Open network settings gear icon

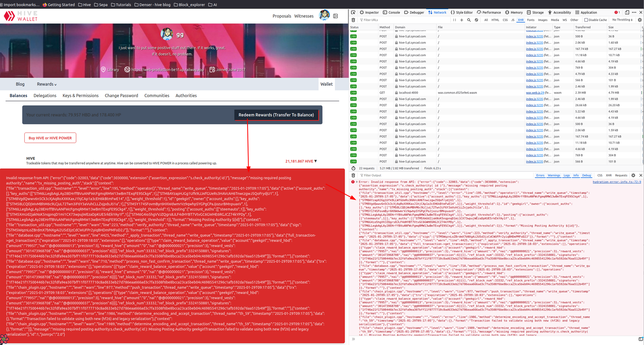point(640,20)
